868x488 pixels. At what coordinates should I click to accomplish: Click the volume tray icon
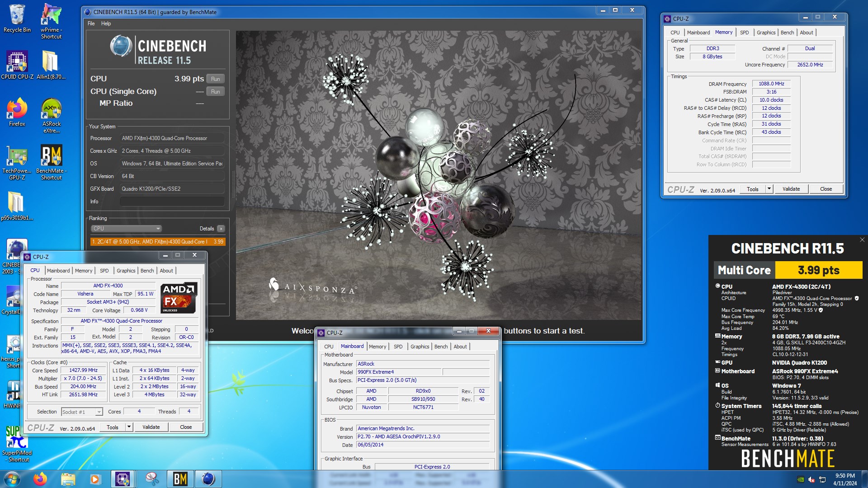(811, 479)
